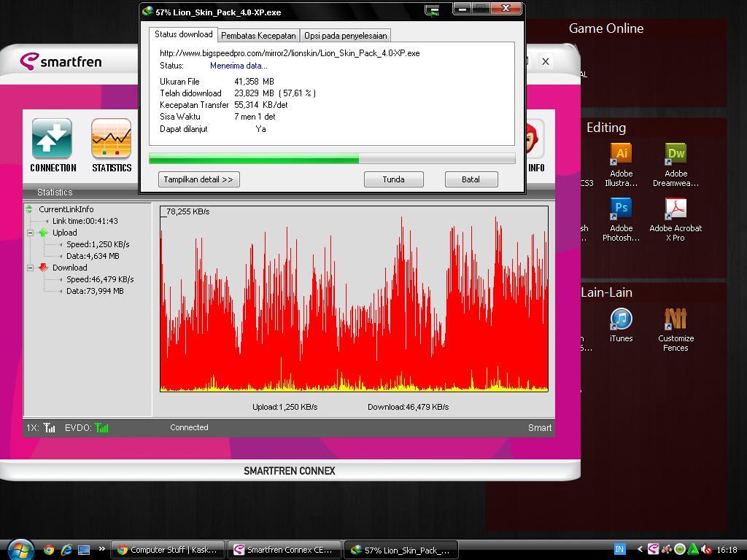Click Tampilkan detail >> button
Image resolution: width=747 pixels, height=560 pixels.
tap(198, 179)
